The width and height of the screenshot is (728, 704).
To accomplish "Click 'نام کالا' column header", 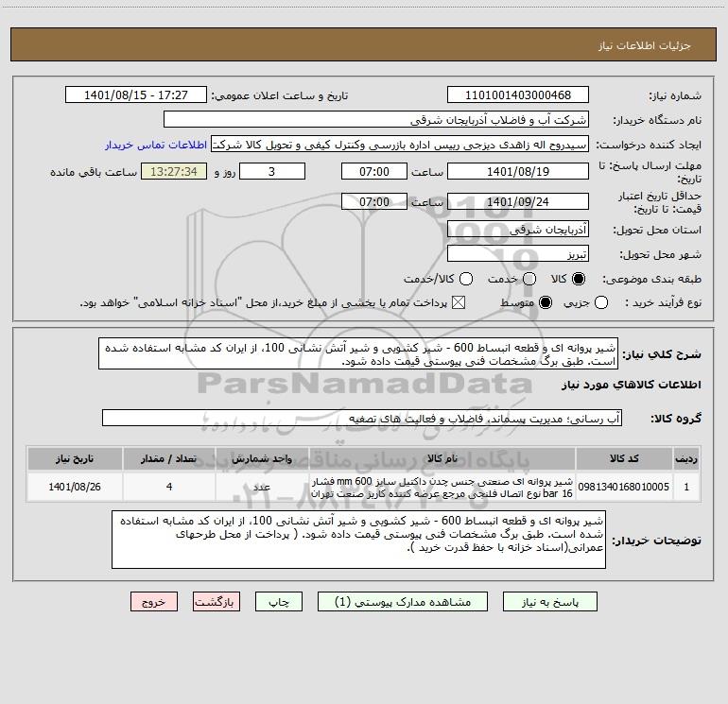I will [x=442, y=458].
